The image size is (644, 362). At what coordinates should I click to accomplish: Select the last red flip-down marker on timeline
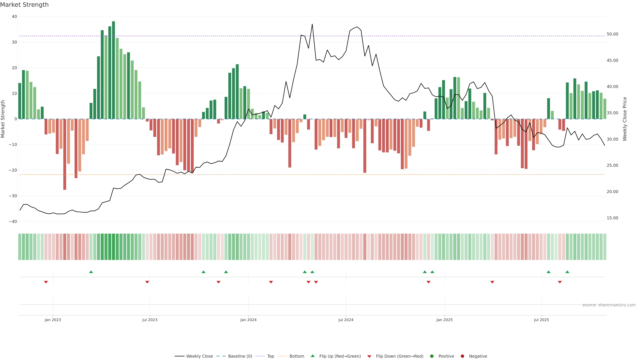560,282
